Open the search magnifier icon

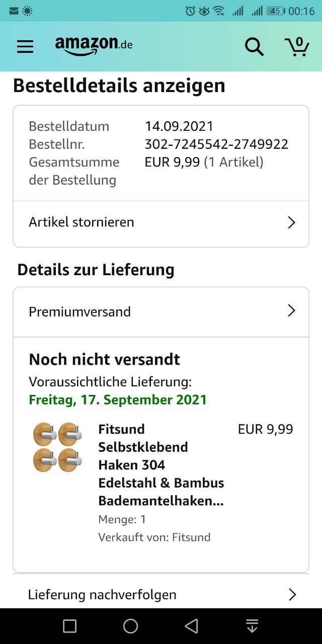[x=254, y=47]
